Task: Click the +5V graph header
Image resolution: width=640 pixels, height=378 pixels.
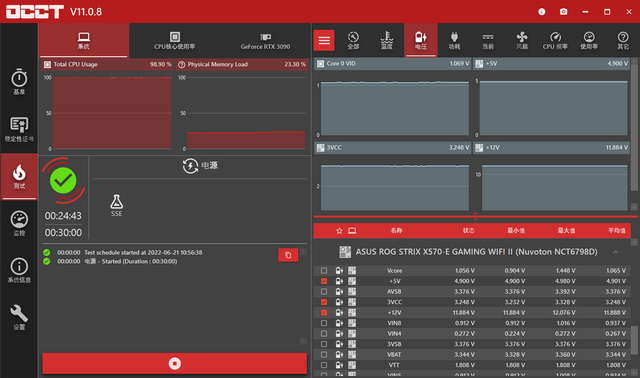Action: (551, 64)
